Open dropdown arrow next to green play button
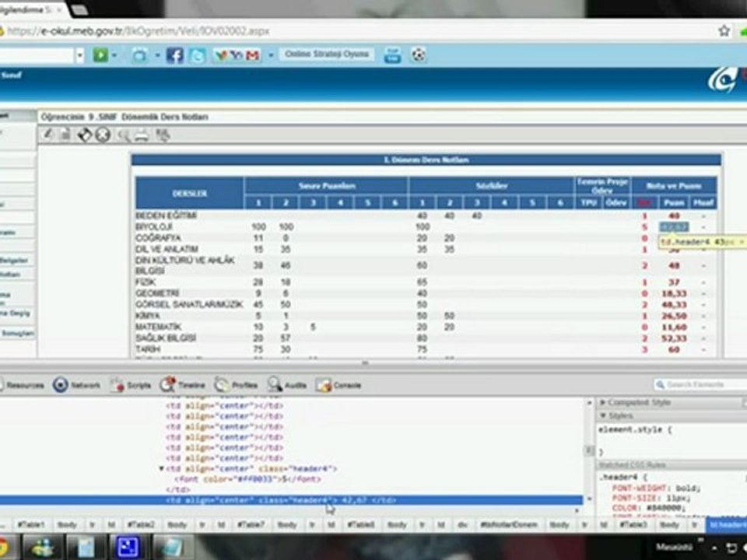This screenshot has width=747, height=560. pyautogui.click(x=115, y=55)
